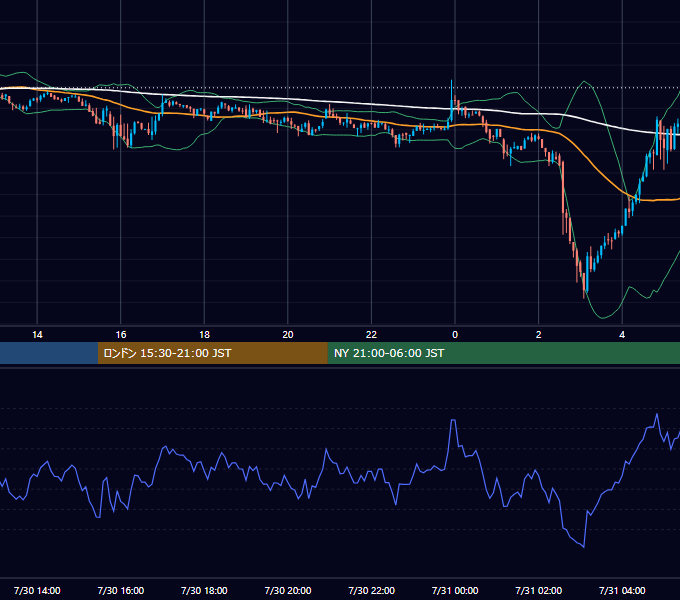Click the 7/30 16:00 date label

click(121, 590)
